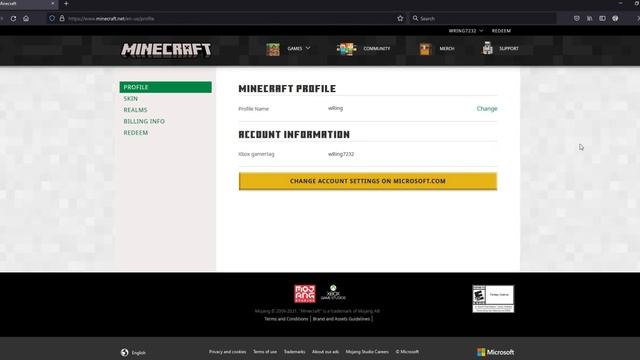Click the Xbox Game Studios logo
The height and width of the screenshot is (360, 640).
coord(333,293)
